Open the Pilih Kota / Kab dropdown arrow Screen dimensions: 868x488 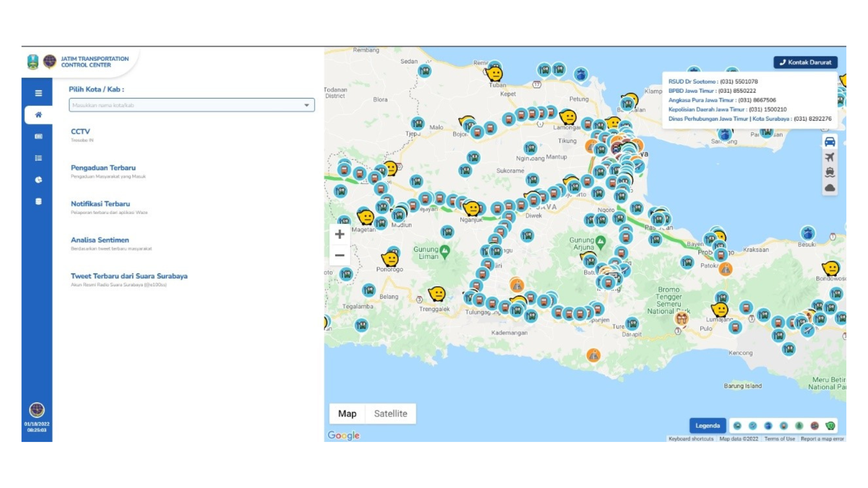307,105
